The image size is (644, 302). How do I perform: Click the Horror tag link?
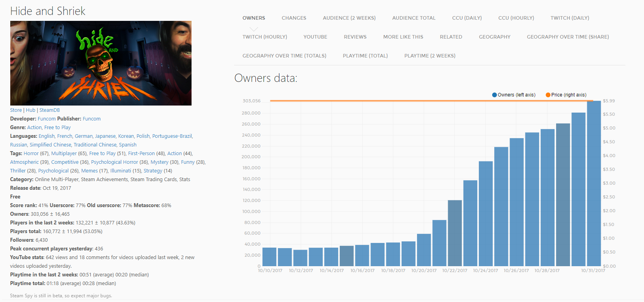[31, 154]
